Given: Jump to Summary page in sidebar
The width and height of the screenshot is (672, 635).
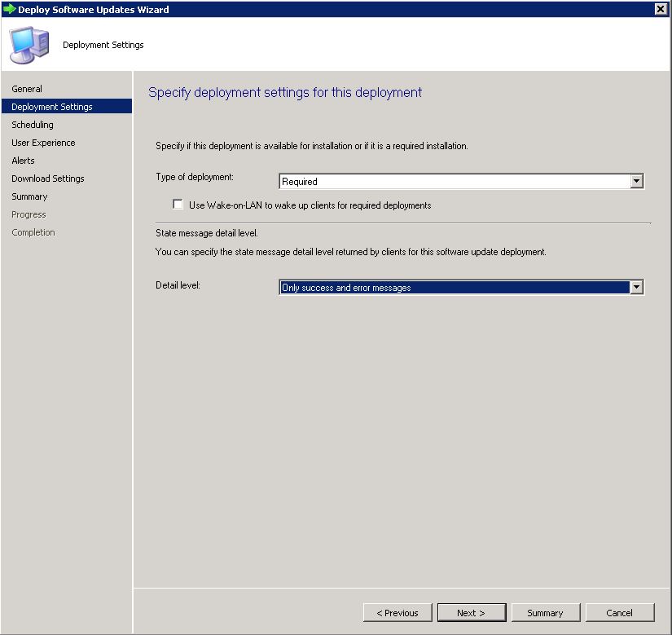Looking at the screenshot, I should click(29, 196).
